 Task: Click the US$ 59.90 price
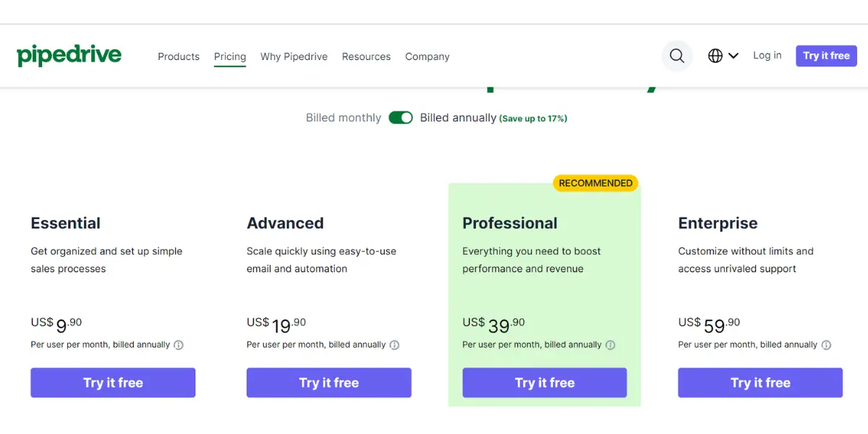pos(710,325)
